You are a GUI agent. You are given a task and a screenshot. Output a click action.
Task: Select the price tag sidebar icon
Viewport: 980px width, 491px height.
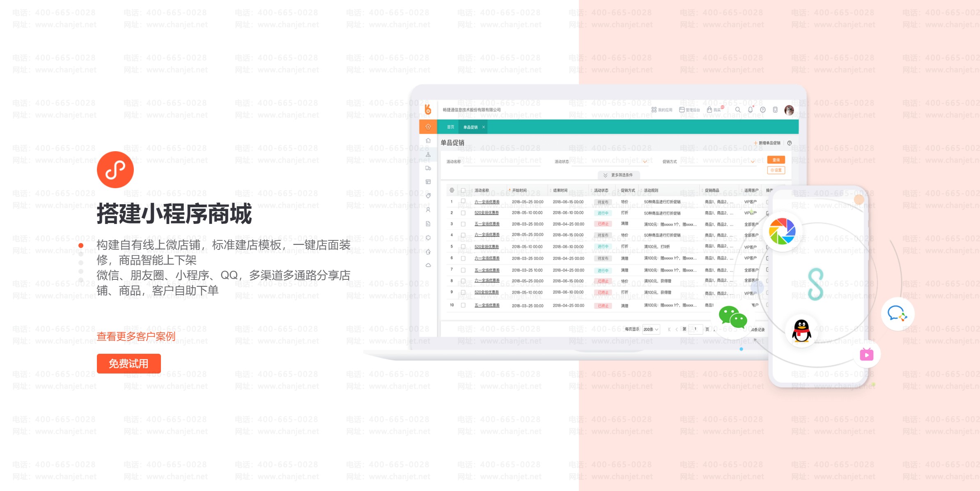[428, 196]
